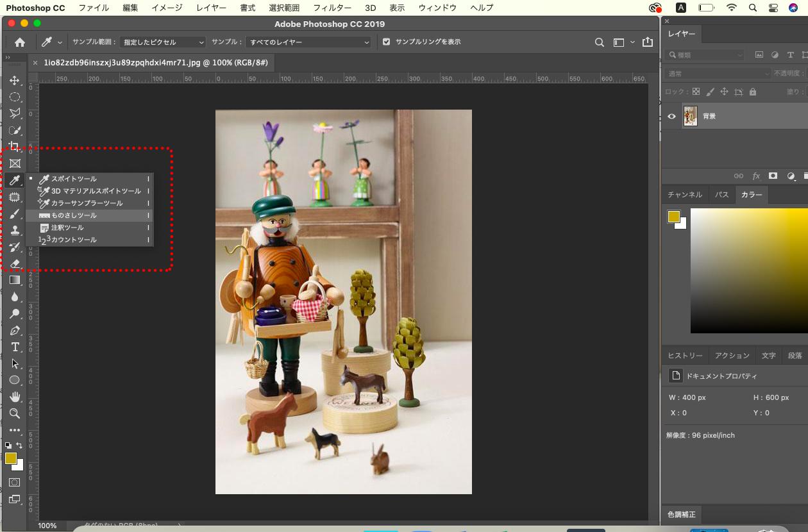
Task: Toggle lock transparent pixels
Action: (x=696, y=92)
